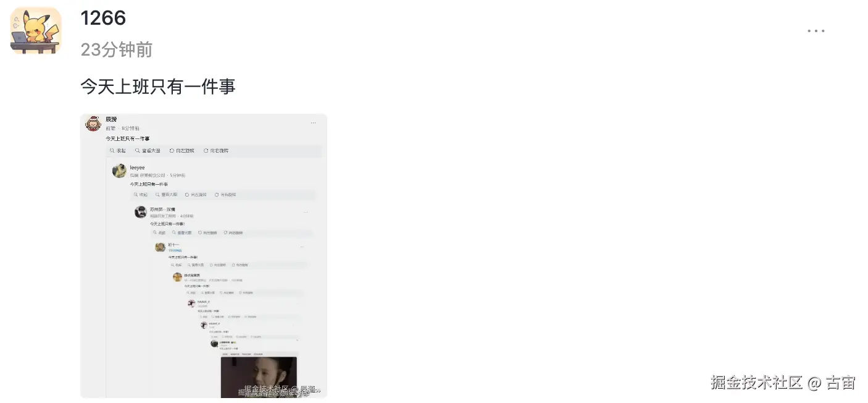Click the dark movie still at image bottom
Viewport: 868px width, 403px height.
[x=259, y=377]
